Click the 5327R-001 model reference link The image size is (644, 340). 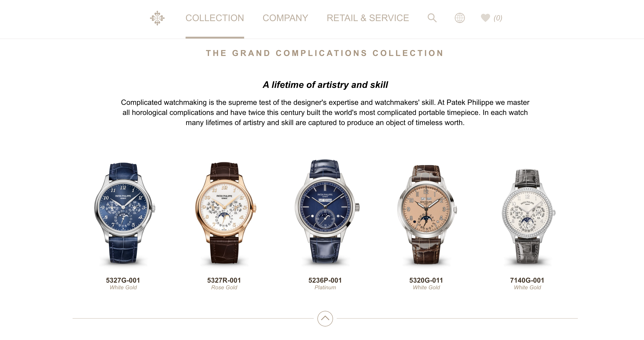224,280
